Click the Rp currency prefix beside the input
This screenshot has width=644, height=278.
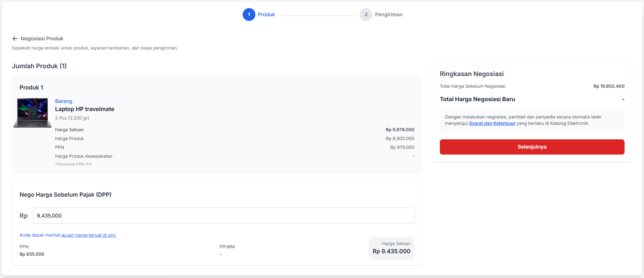coord(24,216)
